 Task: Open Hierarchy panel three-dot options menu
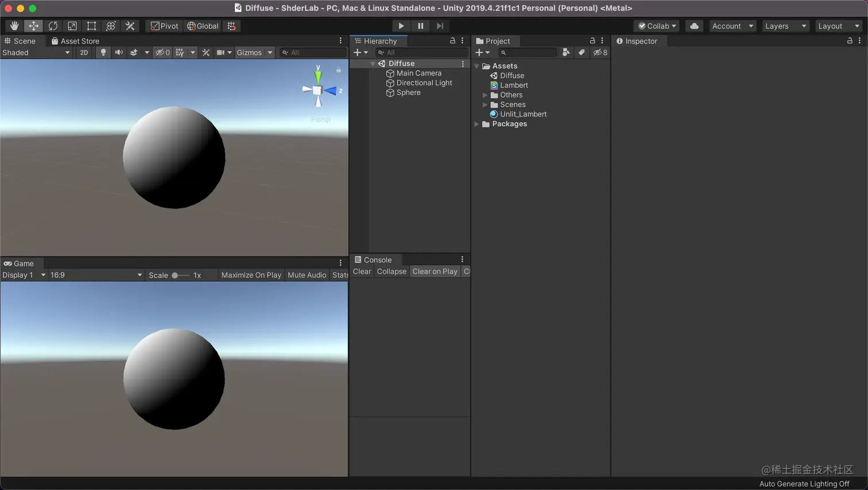coord(462,41)
